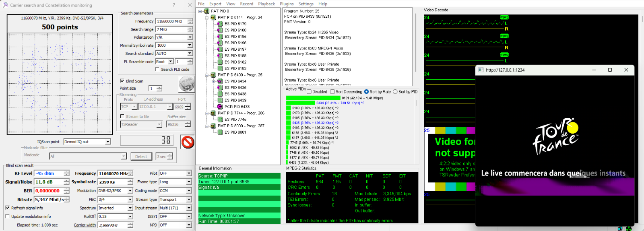The height and width of the screenshot is (231, 644).
Task: Open the Record menu
Action: coord(246,4)
